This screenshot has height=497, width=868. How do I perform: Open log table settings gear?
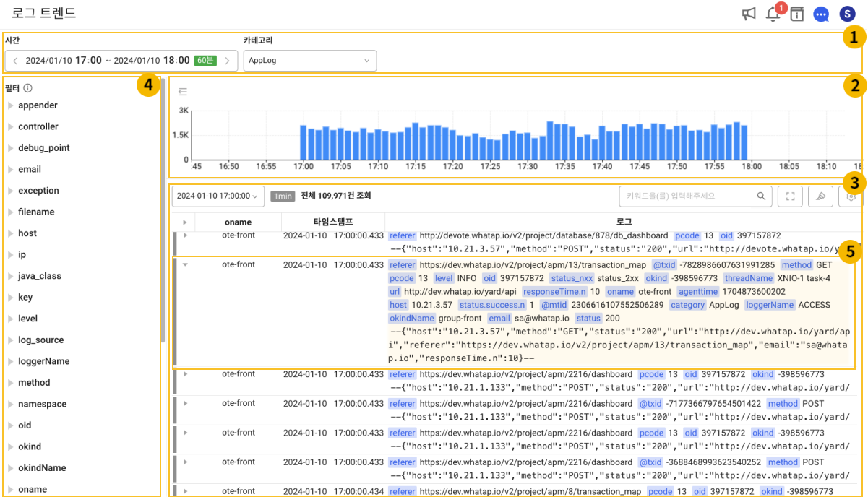851,196
